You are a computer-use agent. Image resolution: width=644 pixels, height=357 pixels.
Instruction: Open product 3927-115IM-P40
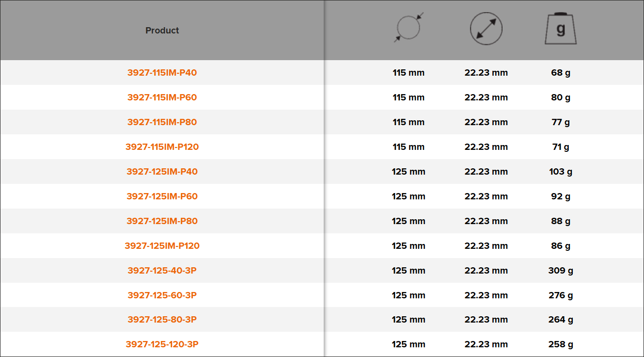(x=162, y=73)
